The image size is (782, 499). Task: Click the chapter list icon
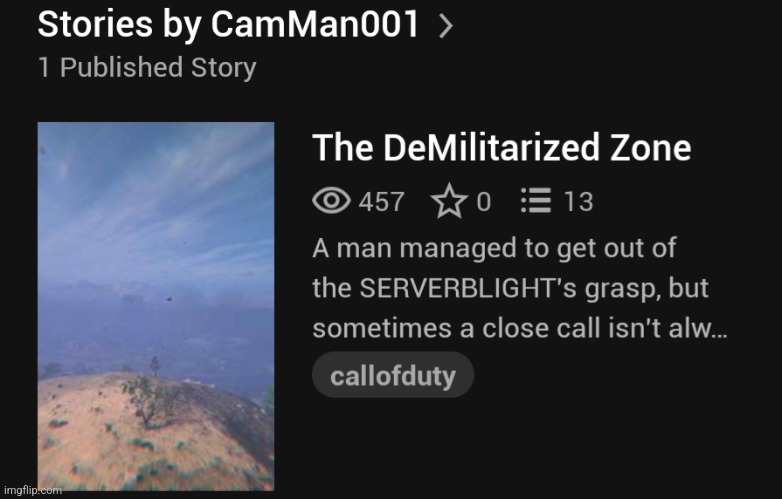[x=536, y=200]
